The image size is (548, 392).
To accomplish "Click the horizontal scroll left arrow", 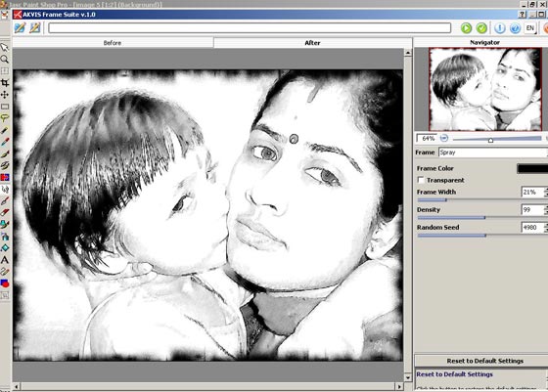I will (x=17, y=387).
